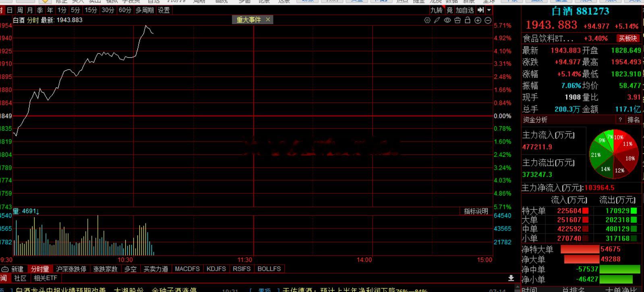
Task: Click the capital flow pie chart
Action: [614, 154]
